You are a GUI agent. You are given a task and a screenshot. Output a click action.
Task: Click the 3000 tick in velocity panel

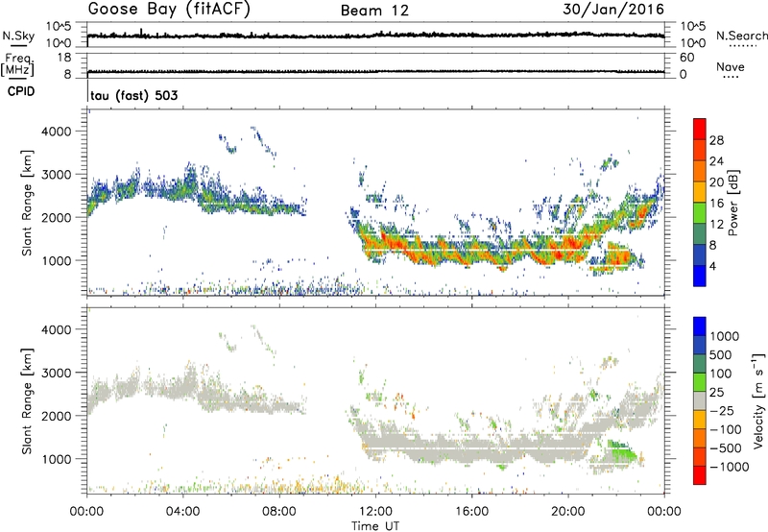(x=56, y=373)
